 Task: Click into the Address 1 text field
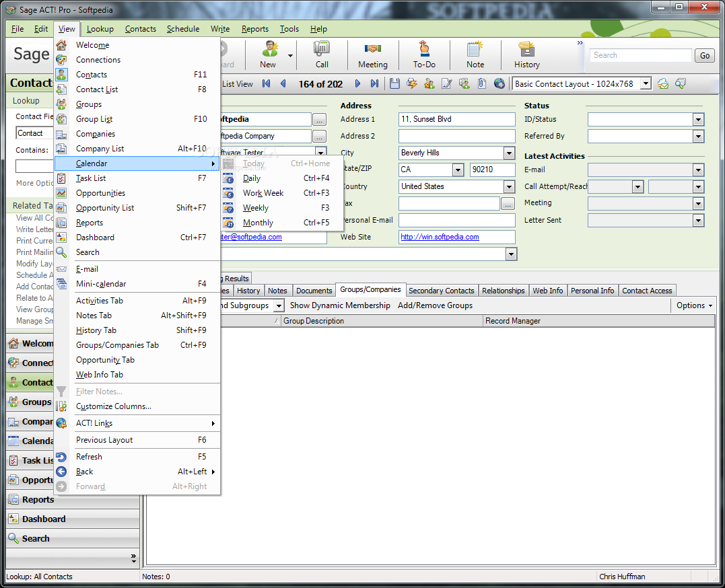point(456,120)
